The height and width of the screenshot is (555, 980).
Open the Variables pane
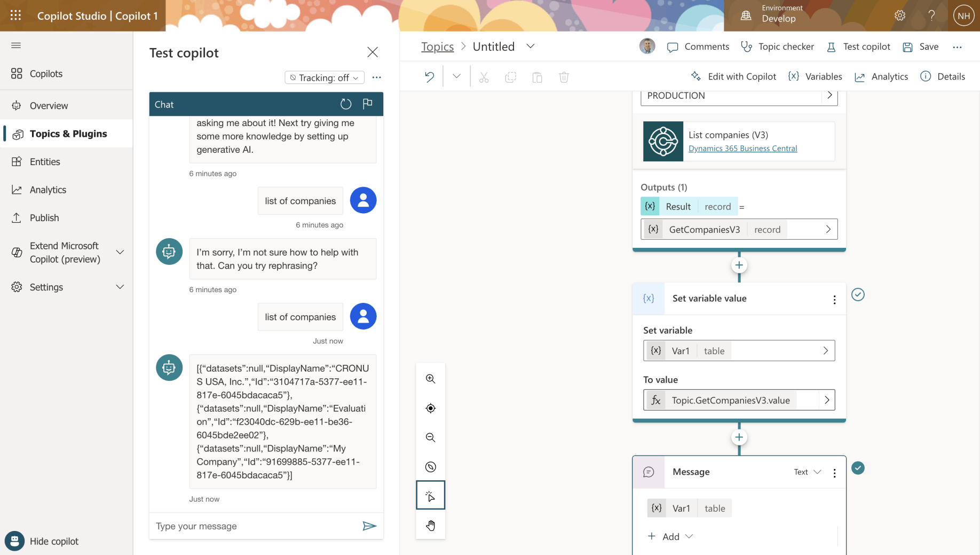[815, 76]
